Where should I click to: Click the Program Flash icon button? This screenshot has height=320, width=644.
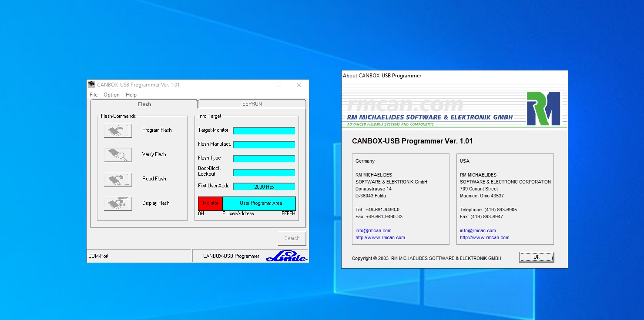tap(118, 130)
